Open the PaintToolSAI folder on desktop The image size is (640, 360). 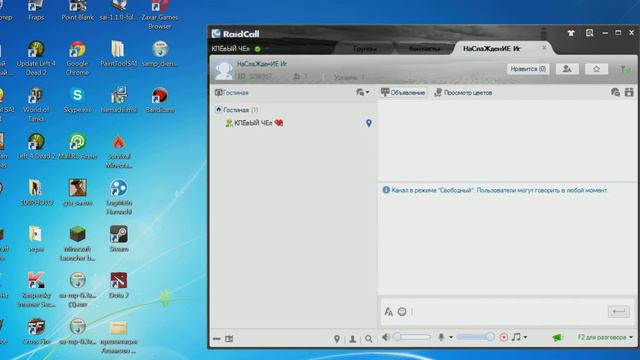[x=119, y=53]
